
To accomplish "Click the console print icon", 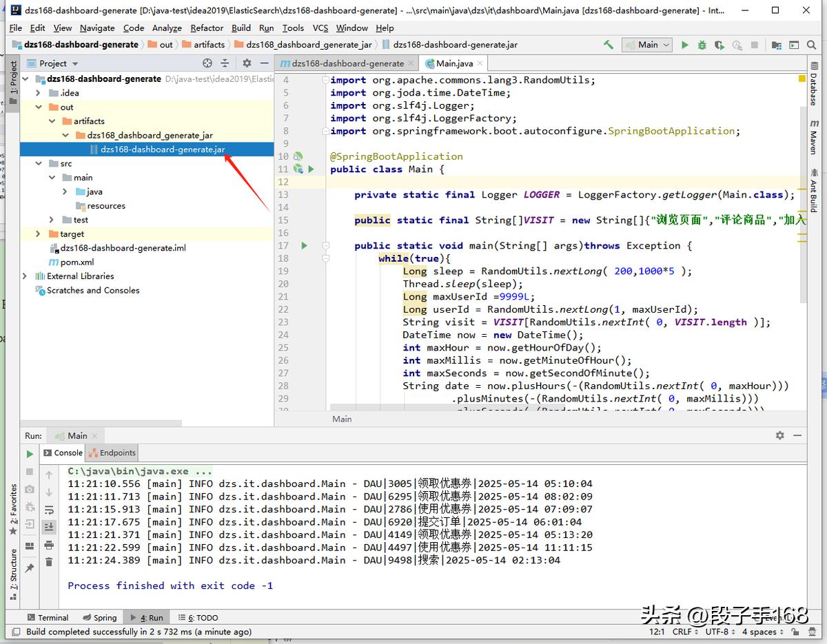I will 49,545.
